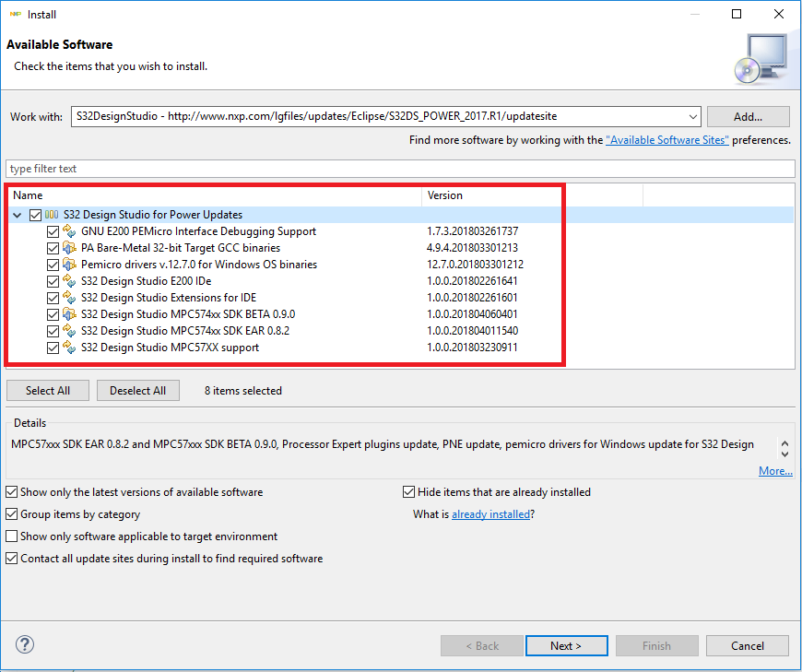Screen dimensions: 802x672
Task: Click the category icon beside S32 Design Studio for Power Updates
Action: point(52,215)
